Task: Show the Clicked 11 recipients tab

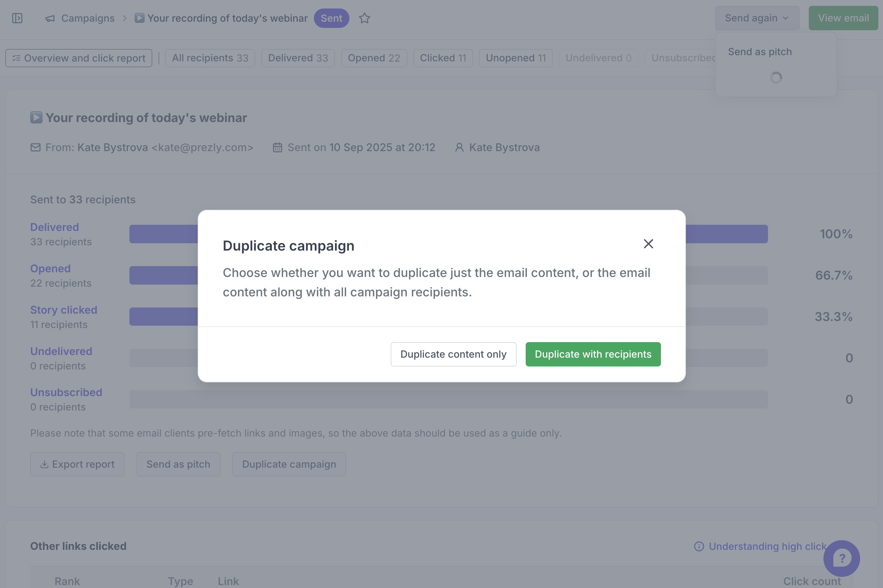Action: pyautogui.click(x=442, y=58)
